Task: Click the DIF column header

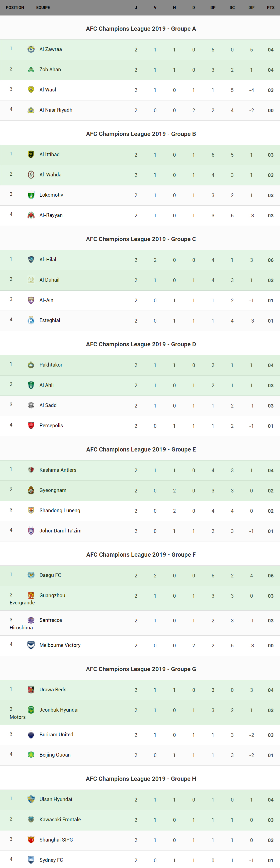Action: [x=251, y=7]
